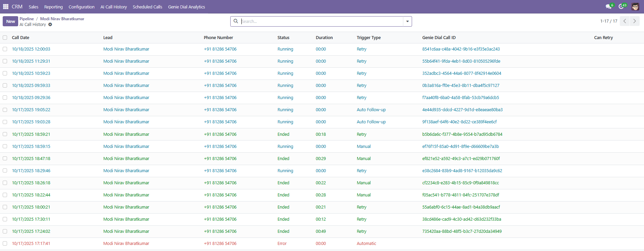The width and height of the screenshot is (644, 251).
Task: Sort by Phone Number column header
Action: pos(218,38)
